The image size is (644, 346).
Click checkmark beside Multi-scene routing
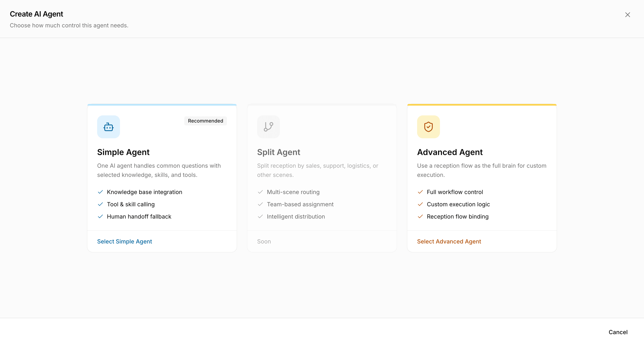(x=260, y=192)
